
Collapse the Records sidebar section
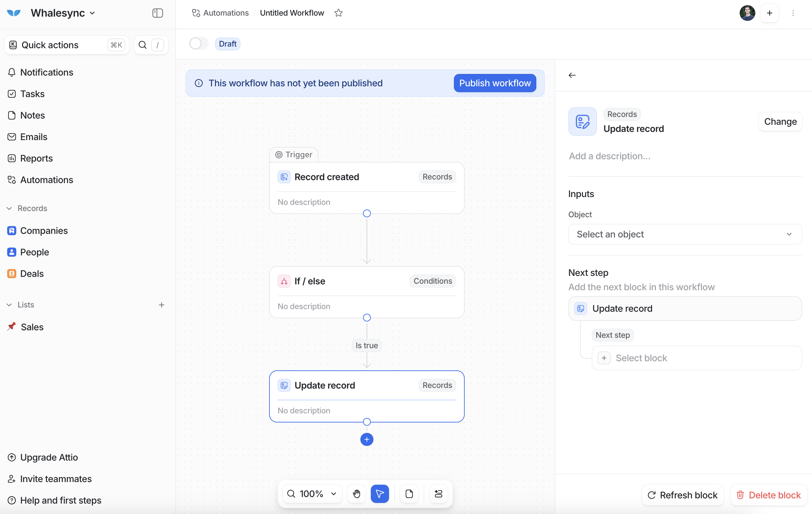(x=9, y=208)
